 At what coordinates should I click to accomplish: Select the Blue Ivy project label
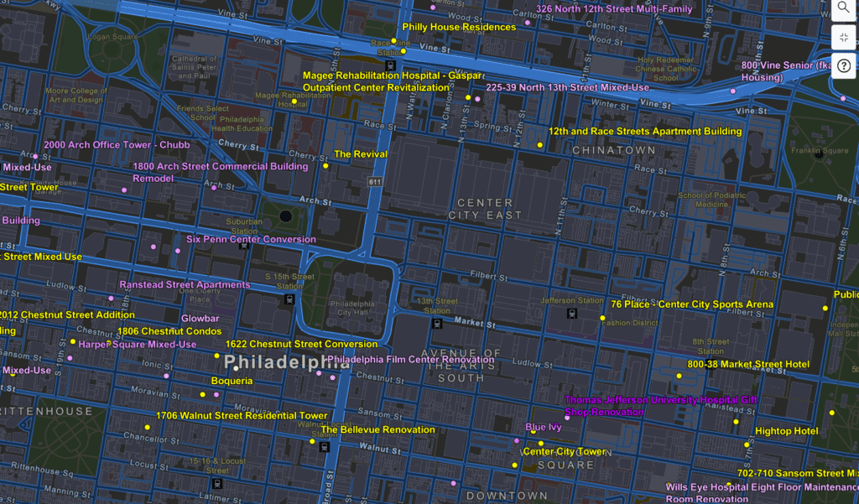pos(544,427)
